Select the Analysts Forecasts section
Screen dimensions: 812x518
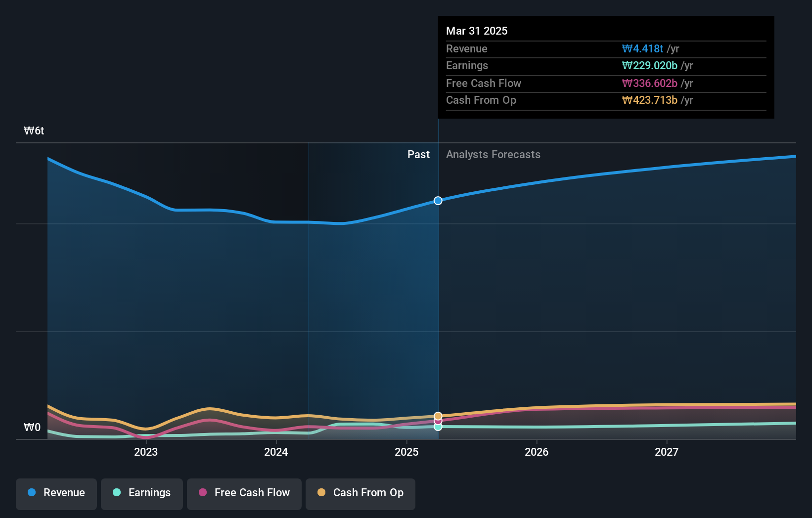[493, 154]
